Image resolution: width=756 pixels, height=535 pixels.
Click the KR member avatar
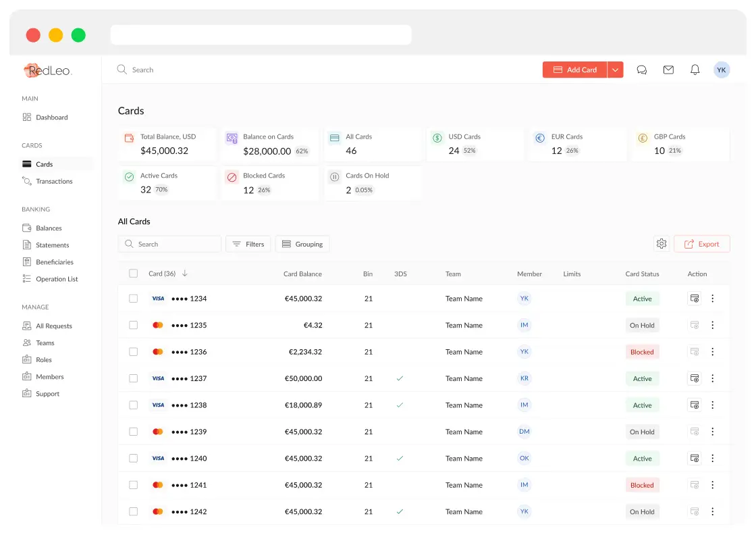[524, 378]
